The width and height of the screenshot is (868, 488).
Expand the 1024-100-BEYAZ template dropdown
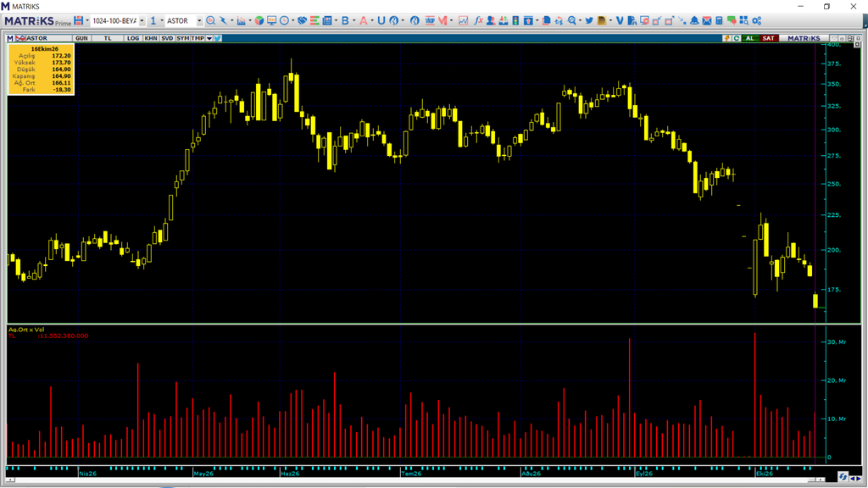tap(142, 21)
